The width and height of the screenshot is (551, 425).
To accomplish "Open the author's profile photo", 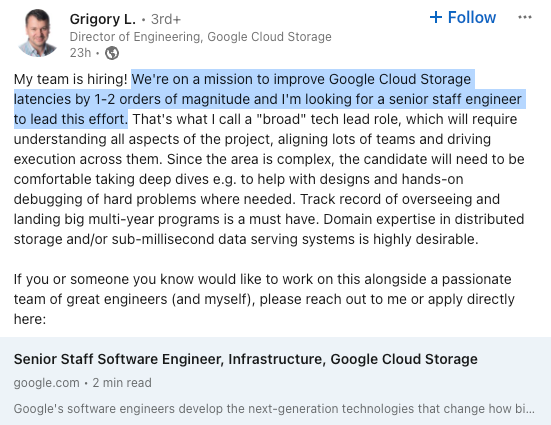I will click(38, 33).
